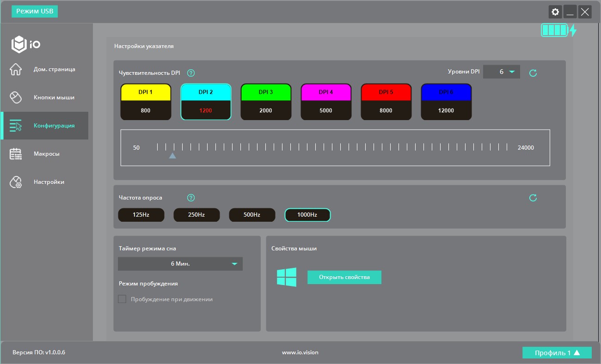This screenshot has height=364, width=601.
Task: Click the Версия ПО: v1.0.0.6 text
Action: 39,352
